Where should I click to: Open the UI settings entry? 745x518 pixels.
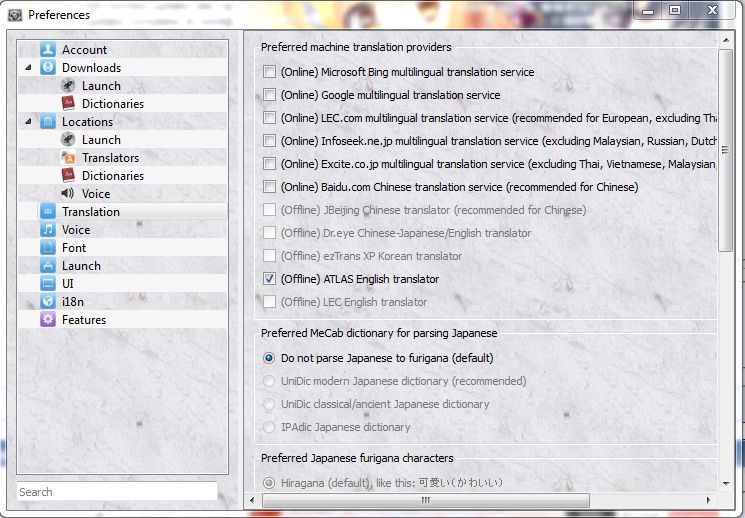[x=68, y=284]
